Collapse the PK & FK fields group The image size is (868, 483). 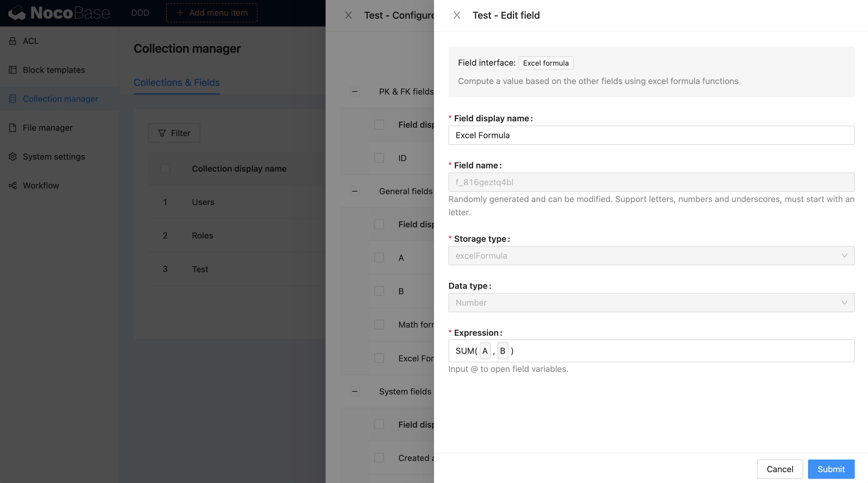pos(354,92)
